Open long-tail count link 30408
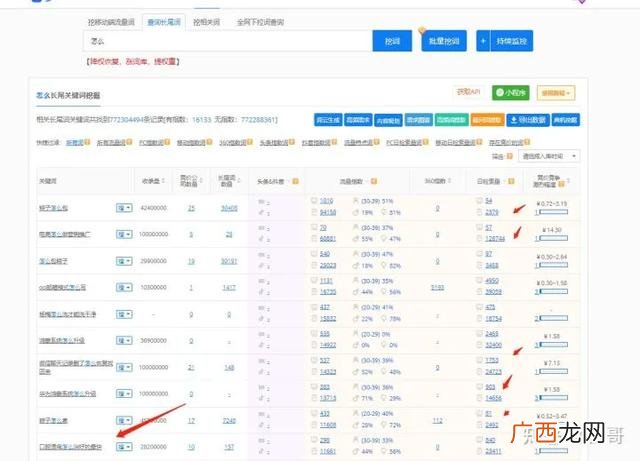This screenshot has width=640, height=461. [229, 208]
